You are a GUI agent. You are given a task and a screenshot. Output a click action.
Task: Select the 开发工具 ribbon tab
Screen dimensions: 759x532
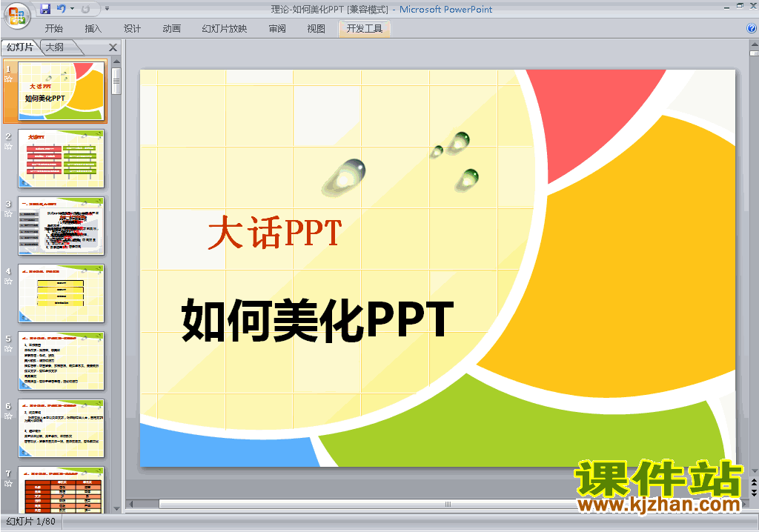click(365, 29)
